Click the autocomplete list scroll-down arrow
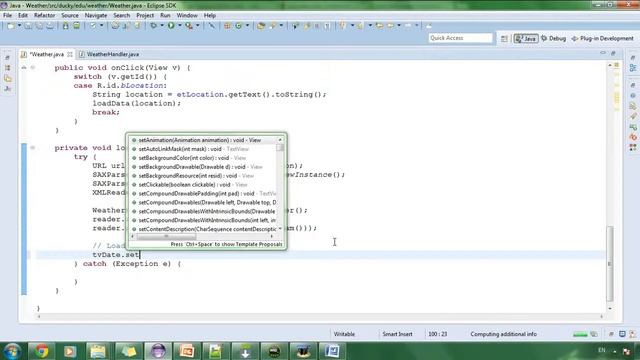The height and width of the screenshot is (360, 640). coord(280,229)
